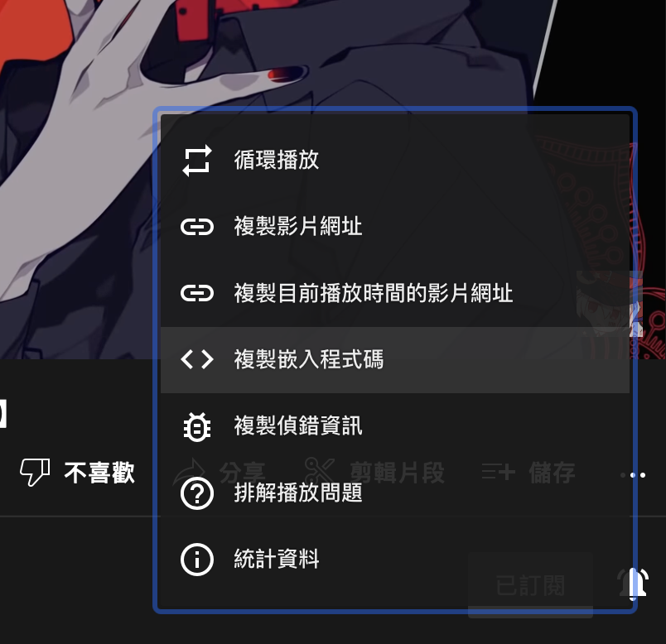Click the info circle icon for 統計資料
This screenshot has height=644, width=666.
pyautogui.click(x=196, y=560)
